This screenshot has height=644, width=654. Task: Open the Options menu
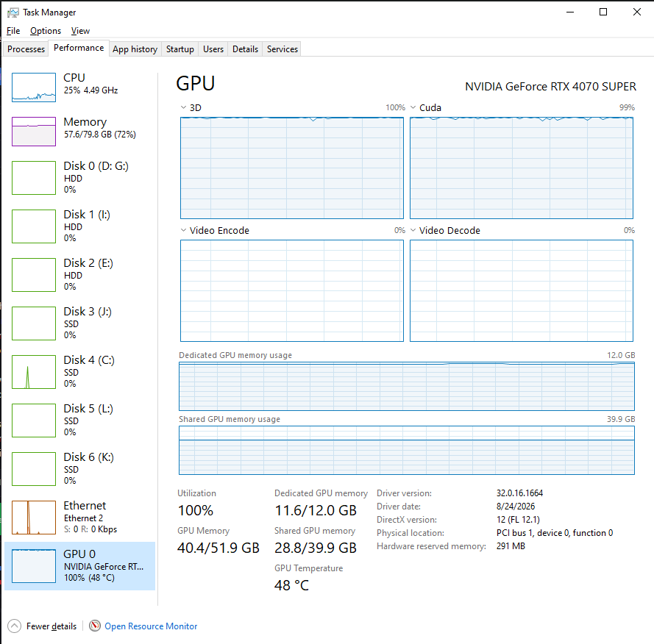click(x=46, y=31)
